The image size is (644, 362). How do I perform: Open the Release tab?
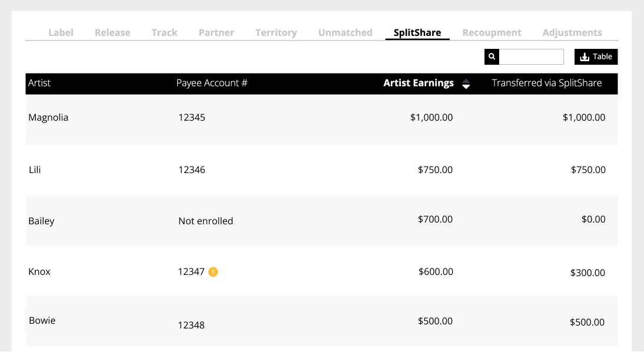[112, 32]
